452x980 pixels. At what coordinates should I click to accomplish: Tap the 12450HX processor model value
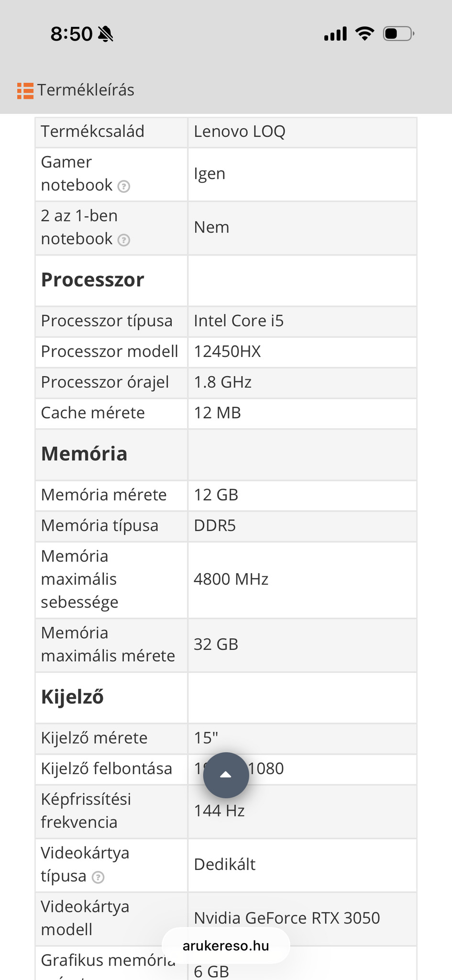[227, 352]
